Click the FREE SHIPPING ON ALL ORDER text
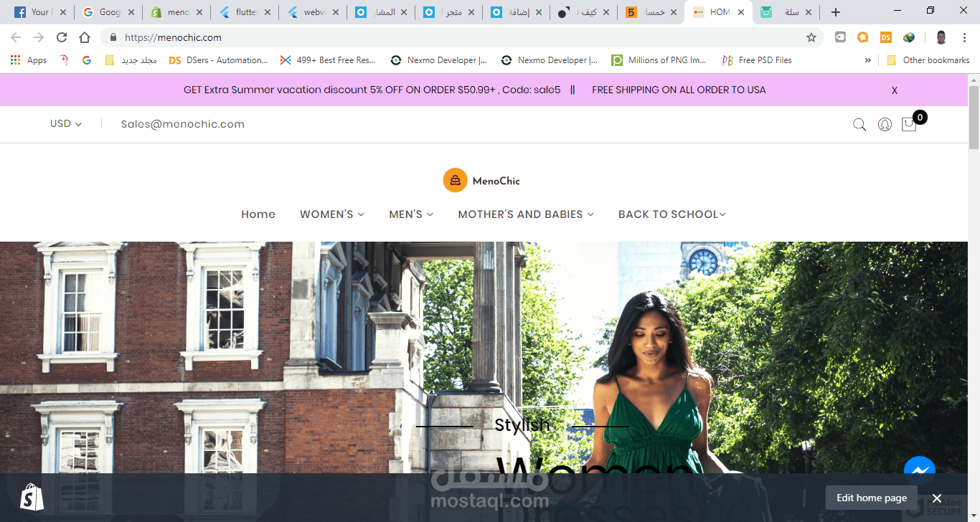The width and height of the screenshot is (980, 522). 679,90
